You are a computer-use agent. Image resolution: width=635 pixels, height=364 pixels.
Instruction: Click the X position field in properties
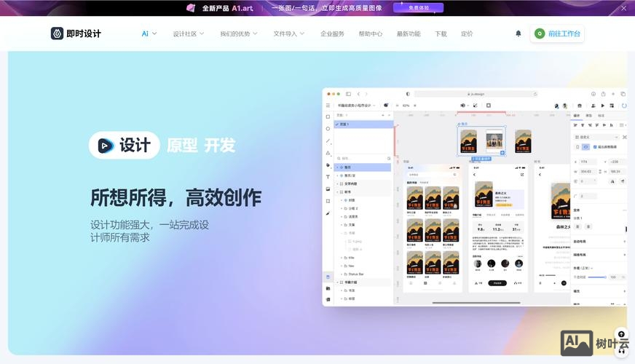point(588,162)
